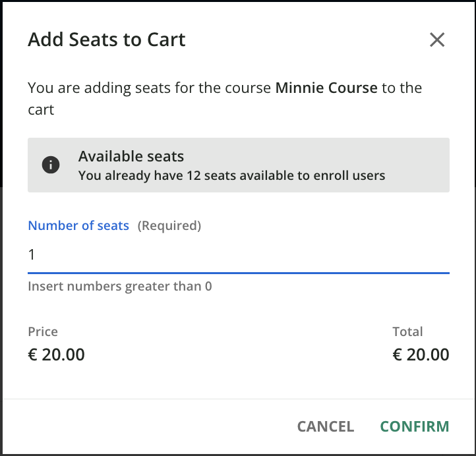Screen dimensions: 476x456
Task: Click the blue underline of seats field
Action: [x=238, y=271]
